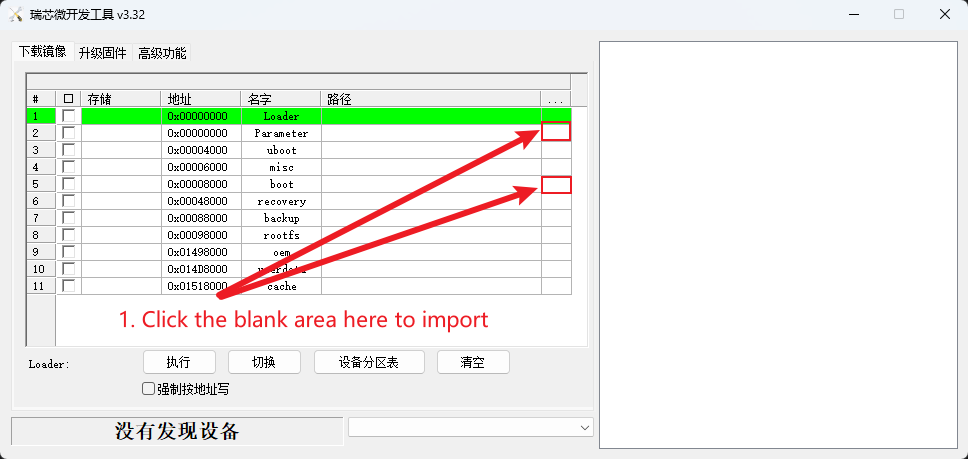Click address 0x014D8000 cell
The image size is (968, 459).
click(x=201, y=269)
